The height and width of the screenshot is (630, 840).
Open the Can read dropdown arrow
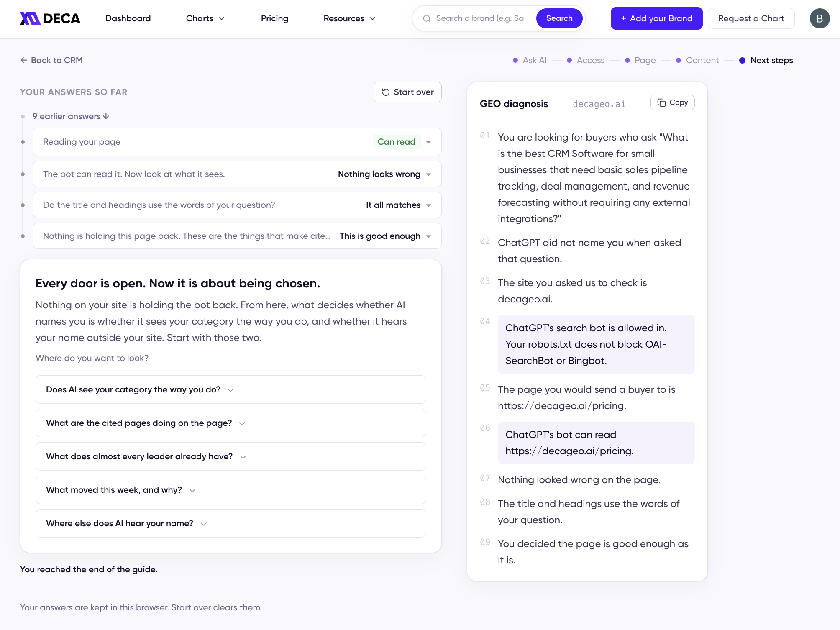coord(428,142)
